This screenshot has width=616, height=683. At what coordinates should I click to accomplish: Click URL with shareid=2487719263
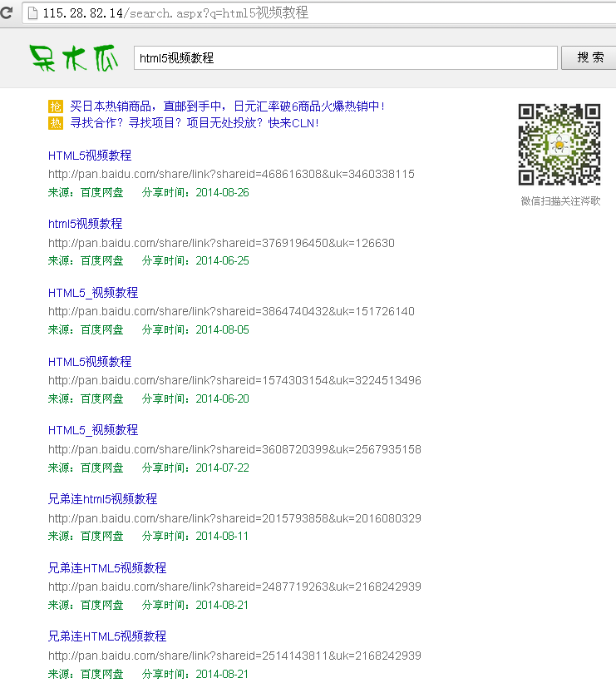pos(234,586)
